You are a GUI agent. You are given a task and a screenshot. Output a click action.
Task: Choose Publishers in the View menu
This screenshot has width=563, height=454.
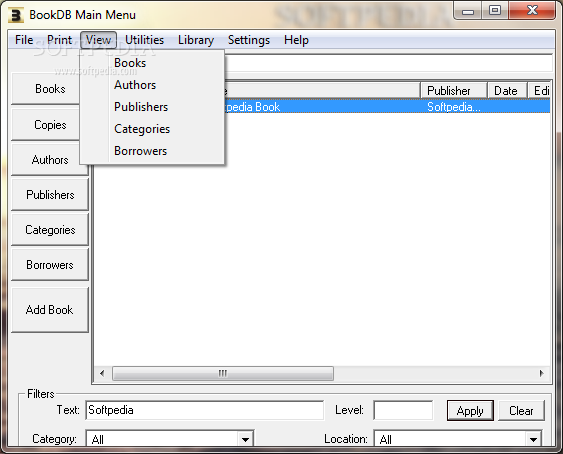152,107
